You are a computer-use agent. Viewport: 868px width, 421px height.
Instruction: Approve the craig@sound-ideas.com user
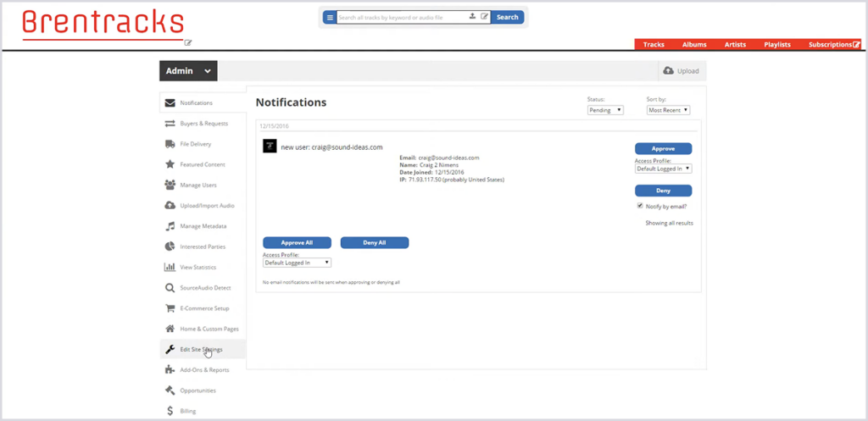click(663, 148)
